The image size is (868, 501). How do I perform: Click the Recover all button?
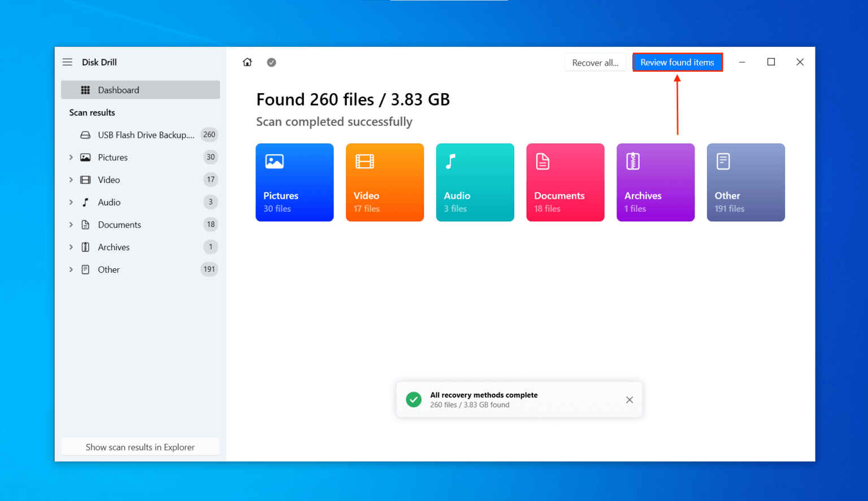[595, 62]
